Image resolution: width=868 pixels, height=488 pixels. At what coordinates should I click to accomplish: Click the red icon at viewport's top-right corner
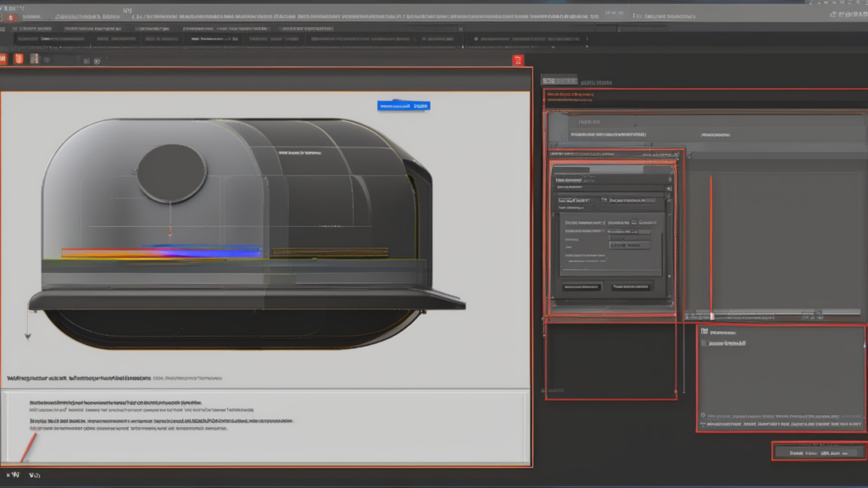click(518, 59)
